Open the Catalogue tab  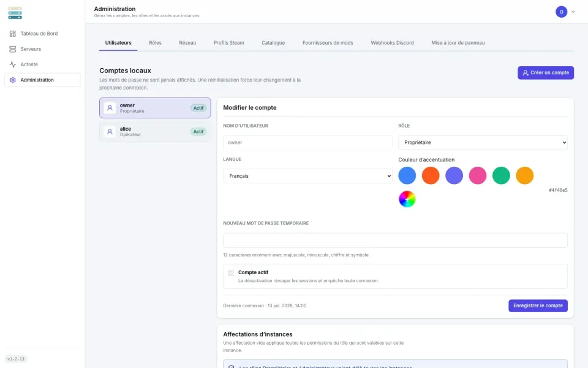click(x=273, y=43)
